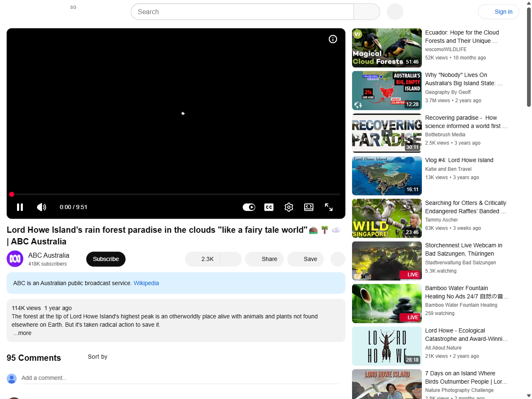Like the video with 2.3K likes
The width and height of the screenshot is (532, 399).
point(202,259)
